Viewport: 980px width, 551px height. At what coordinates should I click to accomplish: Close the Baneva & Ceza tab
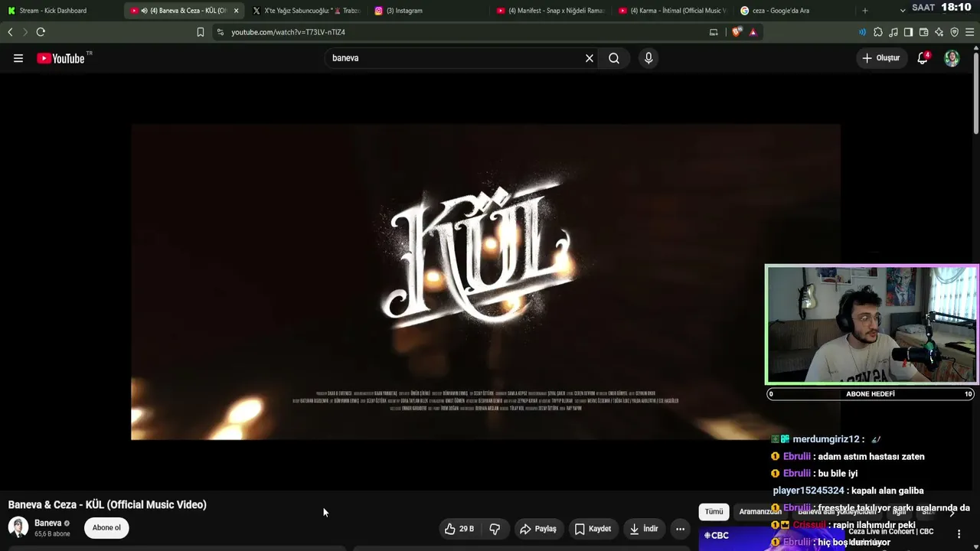(x=236, y=11)
